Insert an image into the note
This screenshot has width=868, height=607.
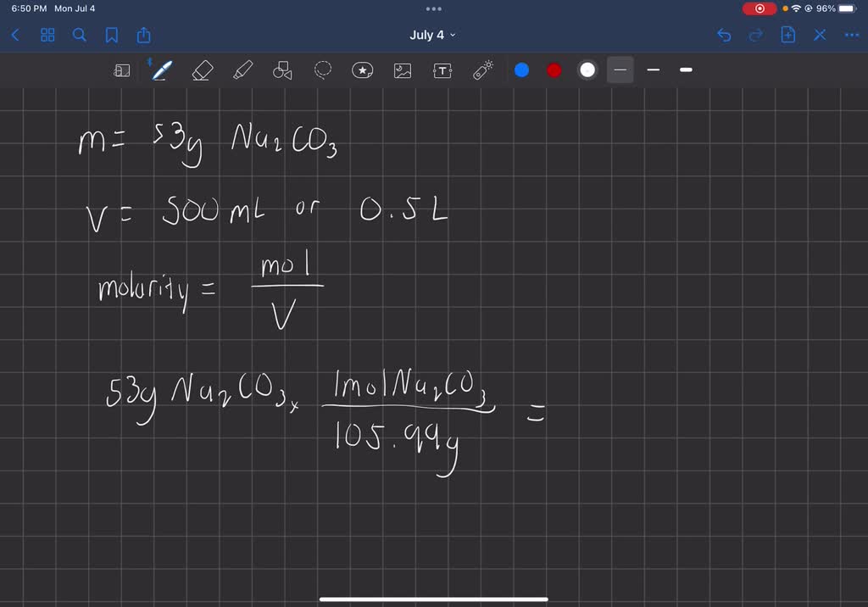coord(402,70)
